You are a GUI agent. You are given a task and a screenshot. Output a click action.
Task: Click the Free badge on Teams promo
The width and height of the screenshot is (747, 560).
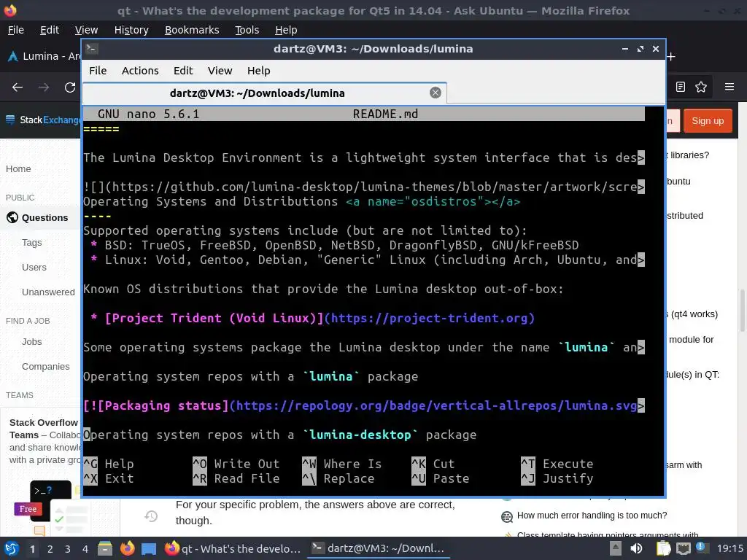click(28, 509)
